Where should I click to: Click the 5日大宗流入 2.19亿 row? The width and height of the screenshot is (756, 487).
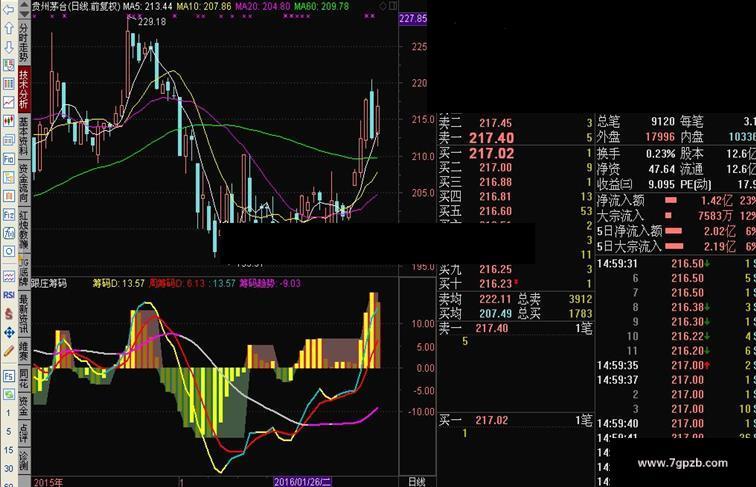[x=676, y=246]
